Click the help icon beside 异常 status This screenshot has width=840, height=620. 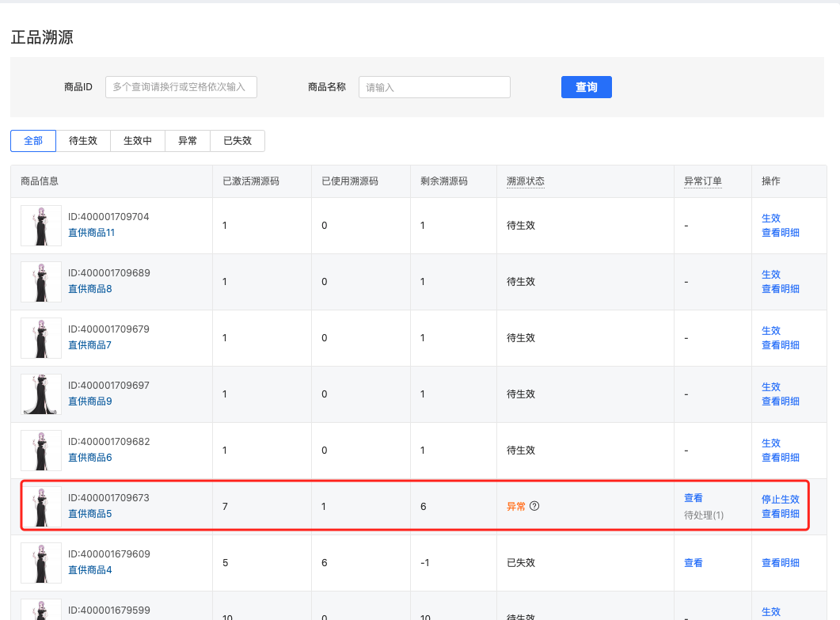pyautogui.click(x=534, y=506)
